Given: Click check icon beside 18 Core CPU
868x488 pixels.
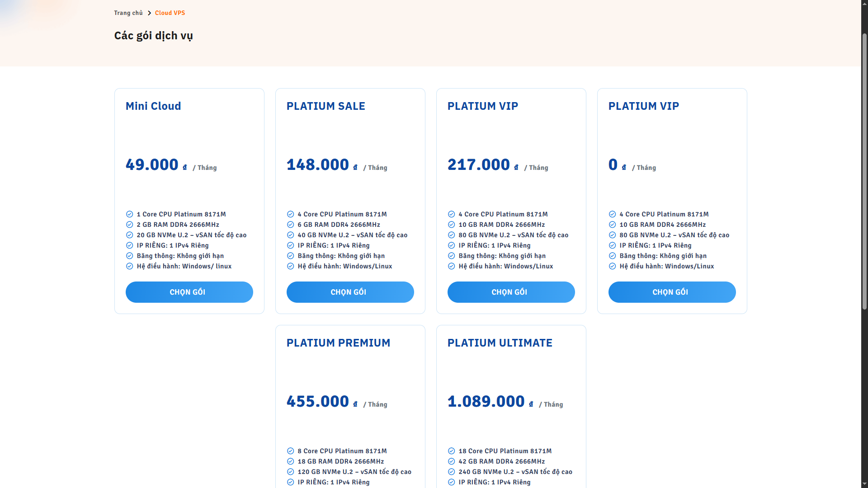Looking at the screenshot, I should [451, 451].
